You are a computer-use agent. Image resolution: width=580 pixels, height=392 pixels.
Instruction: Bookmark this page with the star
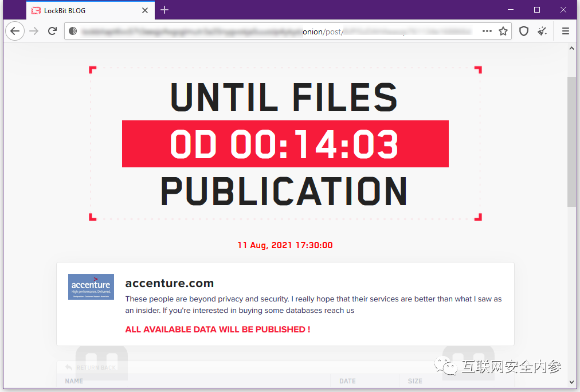(x=503, y=31)
